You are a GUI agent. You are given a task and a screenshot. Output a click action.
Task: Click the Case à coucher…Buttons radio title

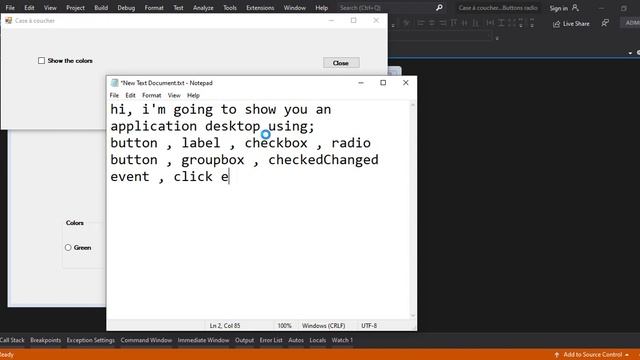coord(498,8)
